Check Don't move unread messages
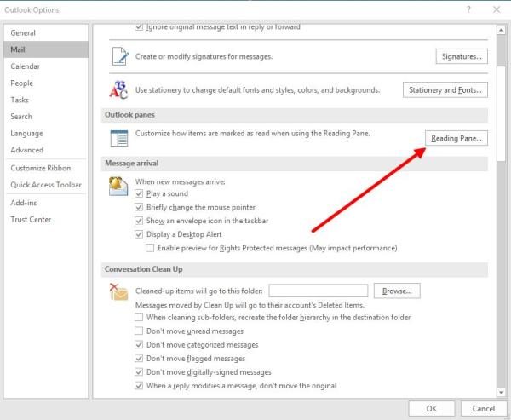The image size is (511, 420). [x=139, y=331]
